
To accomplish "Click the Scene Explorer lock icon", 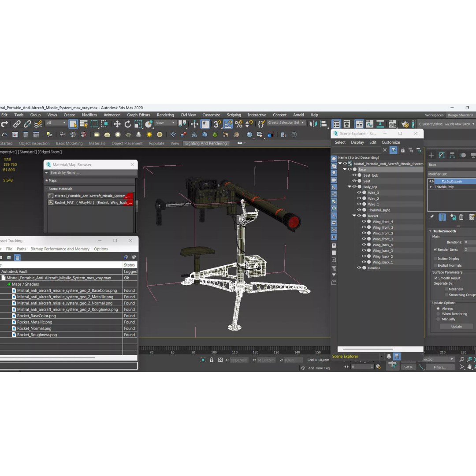I will point(402,150).
